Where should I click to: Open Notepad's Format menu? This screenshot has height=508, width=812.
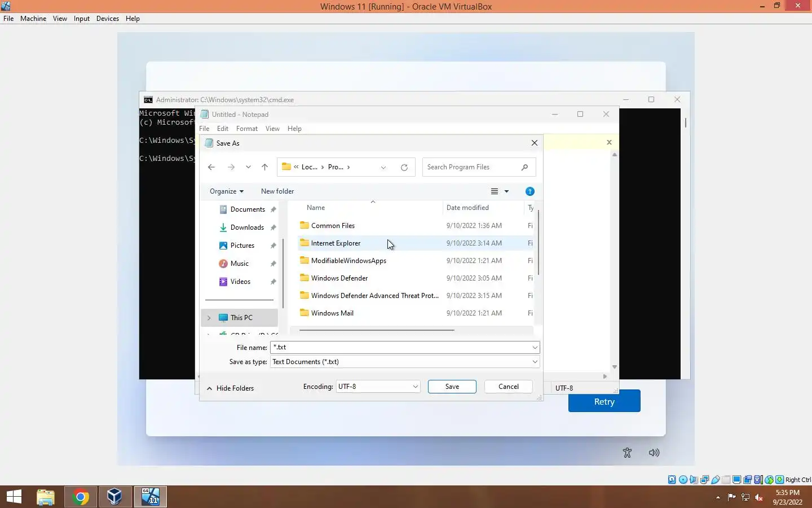247,129
